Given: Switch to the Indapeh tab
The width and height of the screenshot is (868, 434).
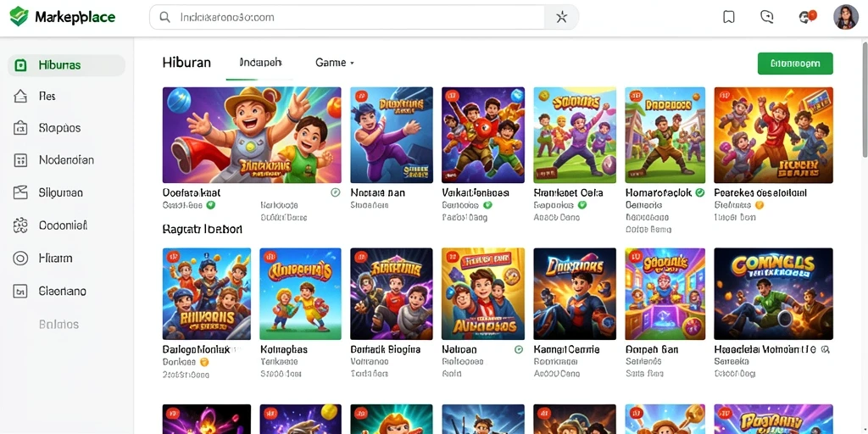Looking at the screenshot, I should point(261,63).
